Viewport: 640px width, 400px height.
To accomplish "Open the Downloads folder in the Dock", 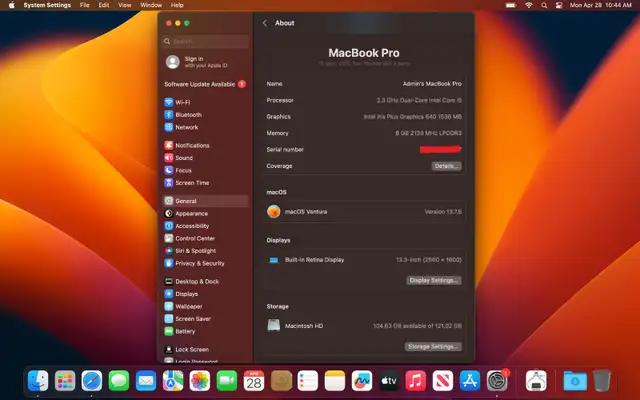I will click(575, 381).
